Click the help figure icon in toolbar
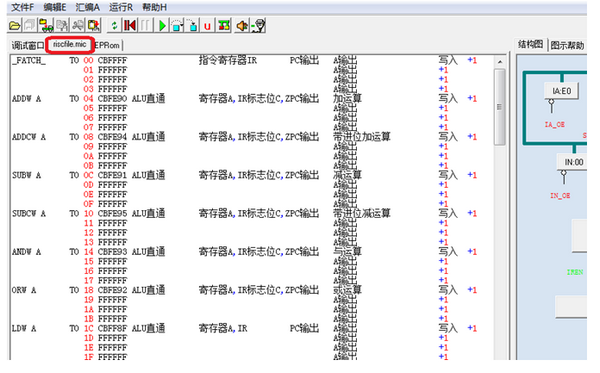Image resolution: width=600 pixels, height=373 pixels. [x=259, y=26]
